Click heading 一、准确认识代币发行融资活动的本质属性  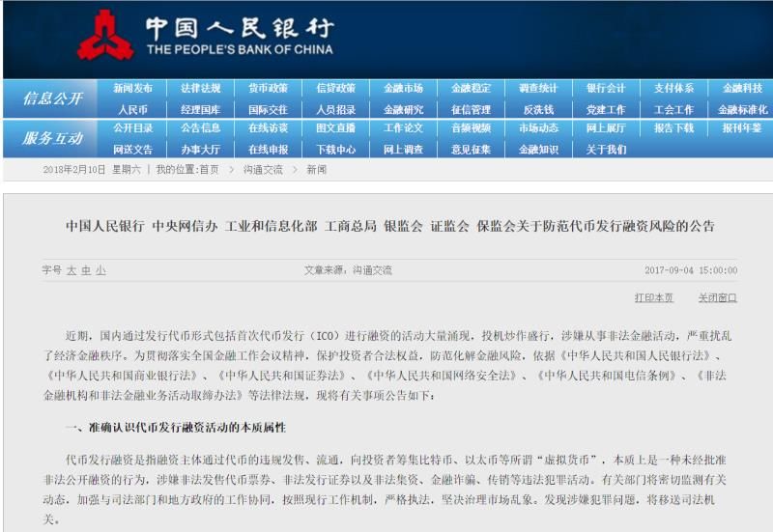(176, 428)
